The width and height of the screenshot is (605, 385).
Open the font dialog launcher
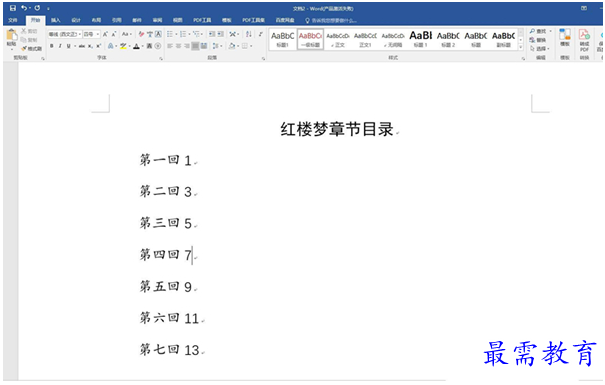[x=161, y=59]
